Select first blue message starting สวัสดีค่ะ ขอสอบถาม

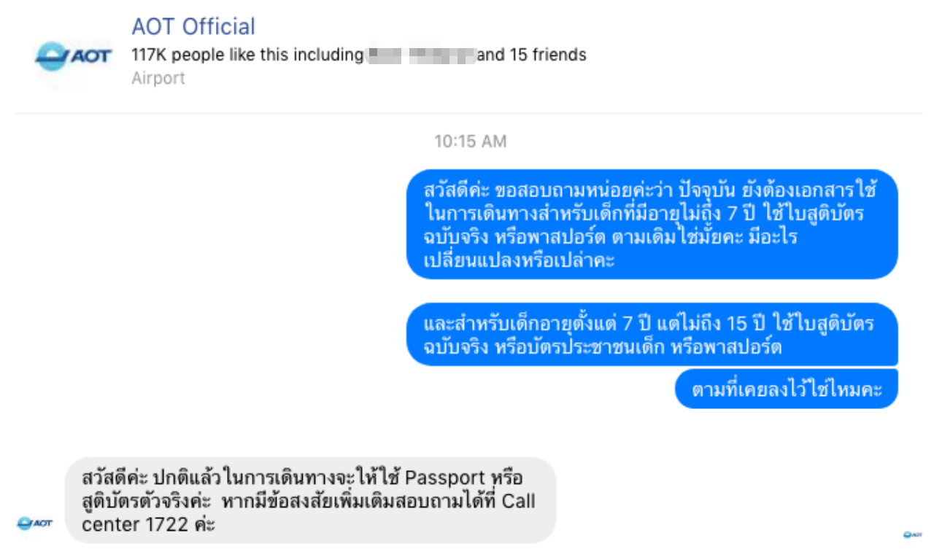pyautogui.click(x=652, y=225)
